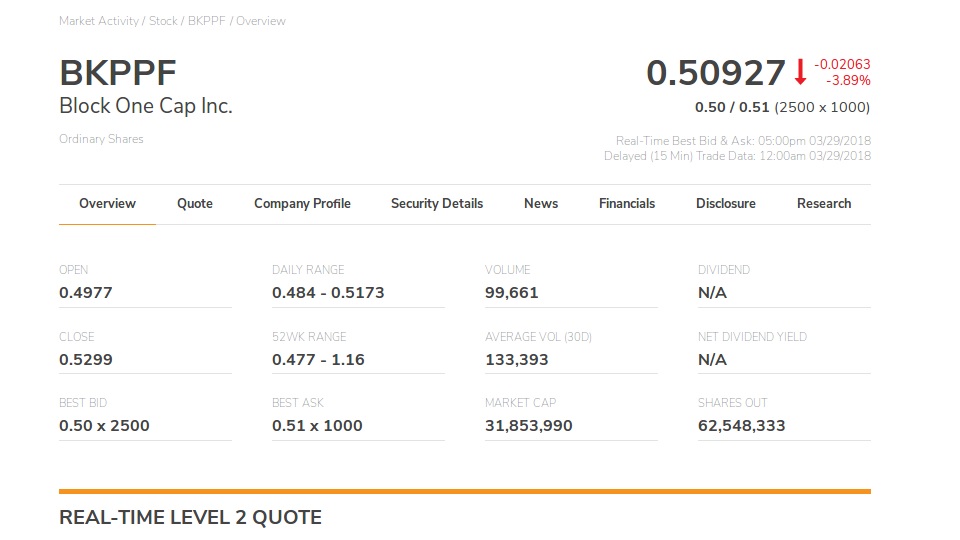Open the Company Profile tab
The width and height of the screenshot is (960, 540).
302,204
